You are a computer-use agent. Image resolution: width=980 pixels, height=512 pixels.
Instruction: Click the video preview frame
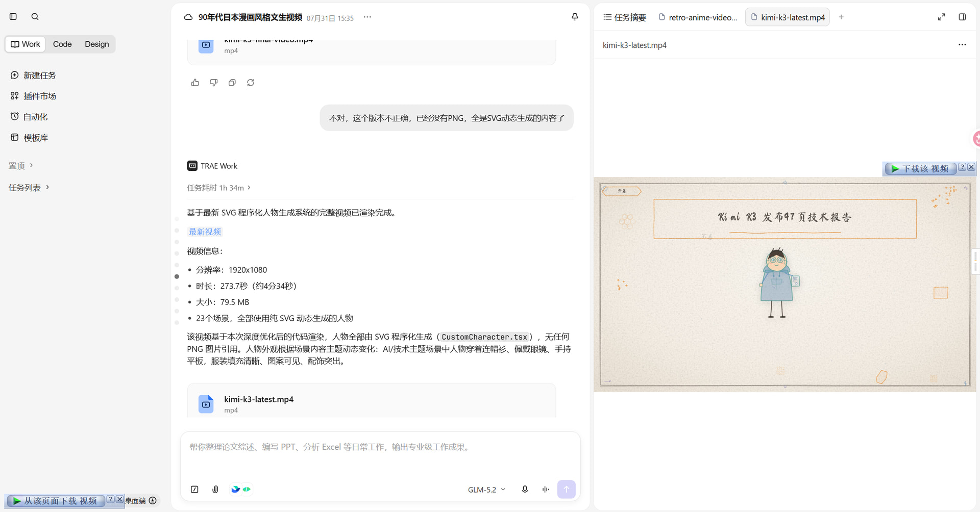click(785, 284)
